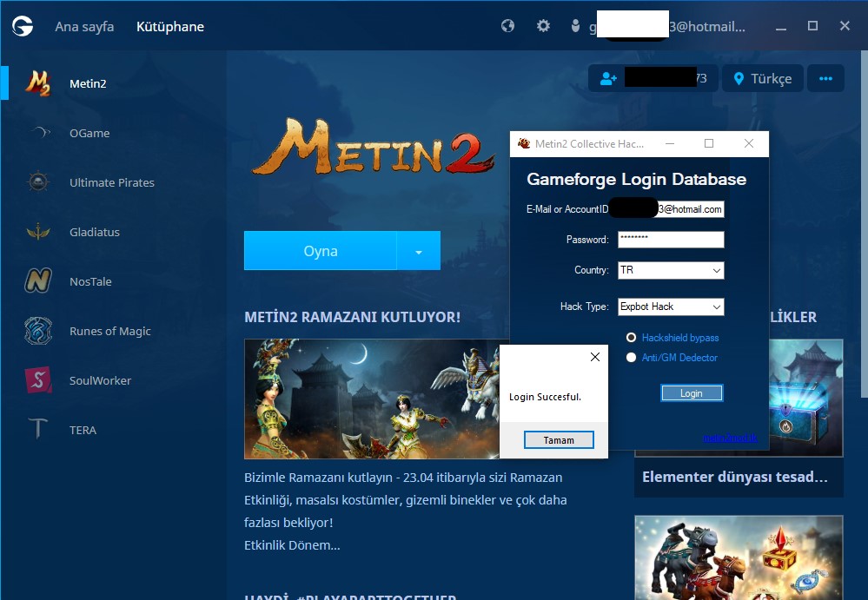Click the Password input field
This screenshot has height=600, width=868.
point(671,240)
